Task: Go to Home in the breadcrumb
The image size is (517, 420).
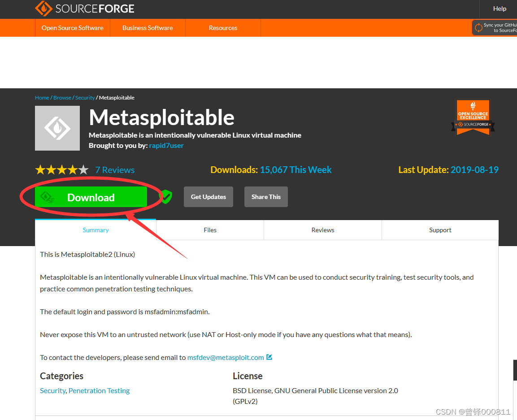Action: tap(42, 98)
